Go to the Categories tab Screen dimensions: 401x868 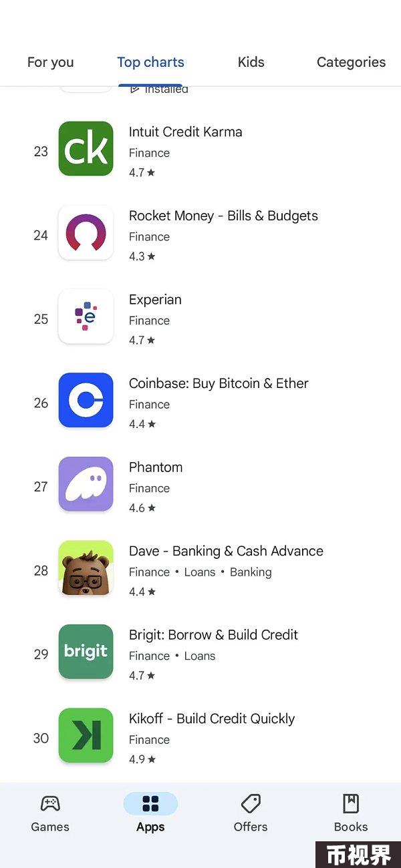[351, 62]
